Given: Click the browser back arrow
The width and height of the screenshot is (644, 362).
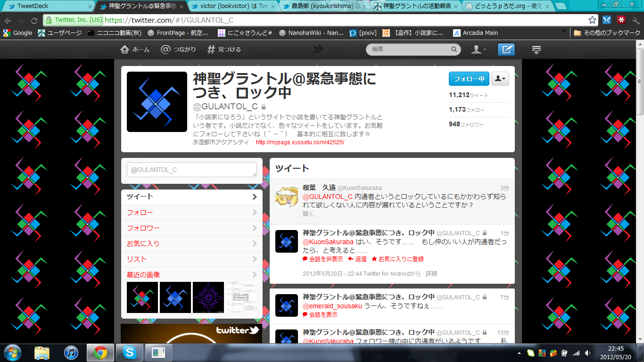Looking at the screenshot, I should [8, 20].
